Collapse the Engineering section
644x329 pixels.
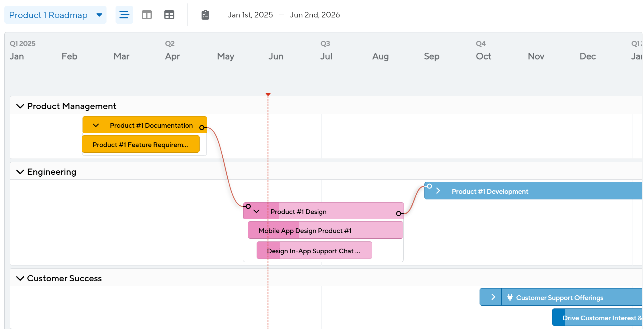[x=20, y=172]
